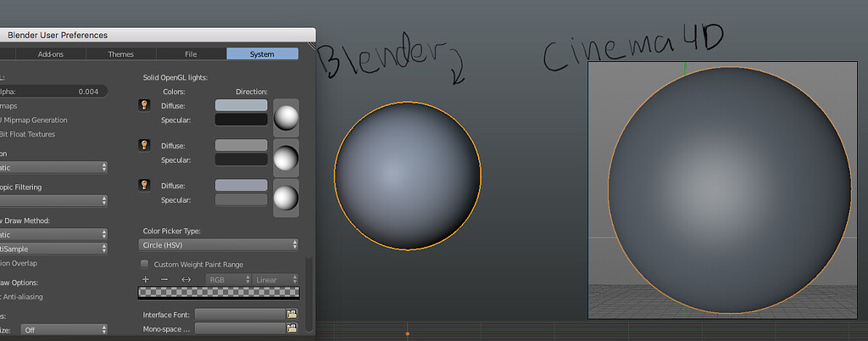The image size is (868, 341).
Task: Click first light Specular color swatch
Action: 241,120
